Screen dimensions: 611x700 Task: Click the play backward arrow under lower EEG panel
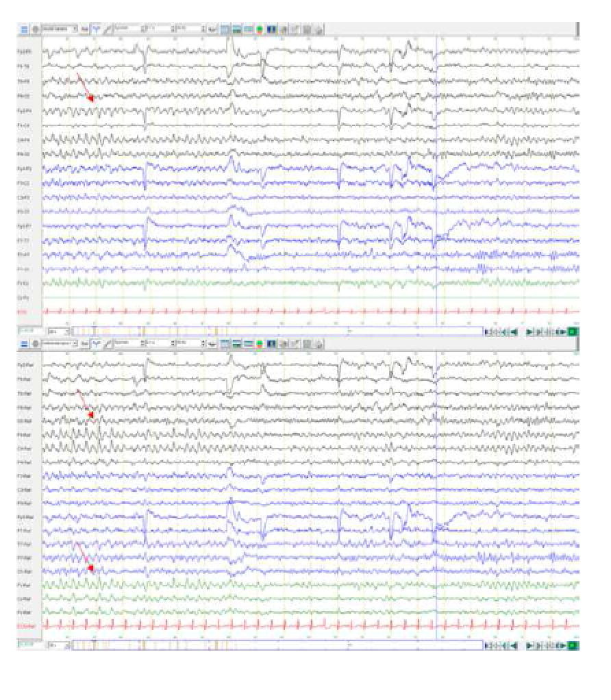[514, 645]
